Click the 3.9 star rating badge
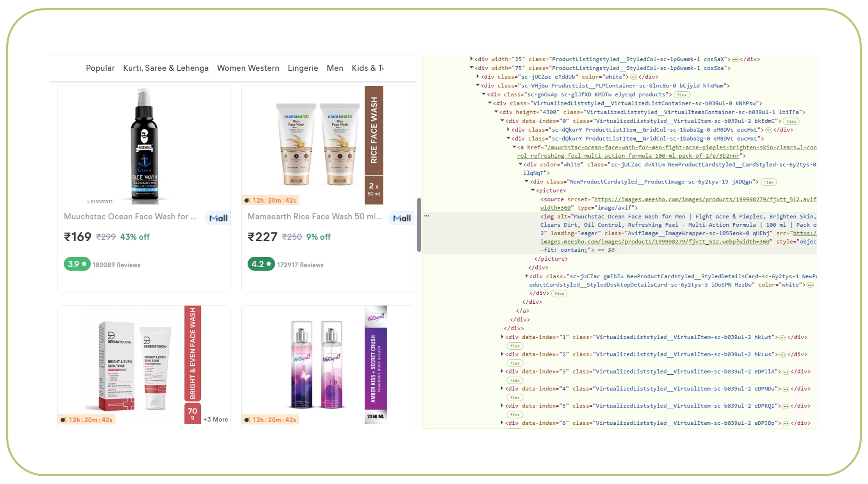Image resolution: width=868 pixels, height=484 pixels. (x=77, y=264)
